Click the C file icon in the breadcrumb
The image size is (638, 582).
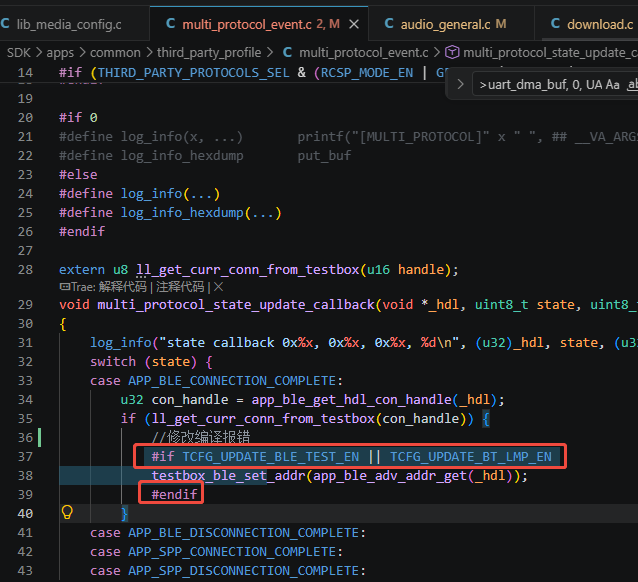(x=288, y=52)
